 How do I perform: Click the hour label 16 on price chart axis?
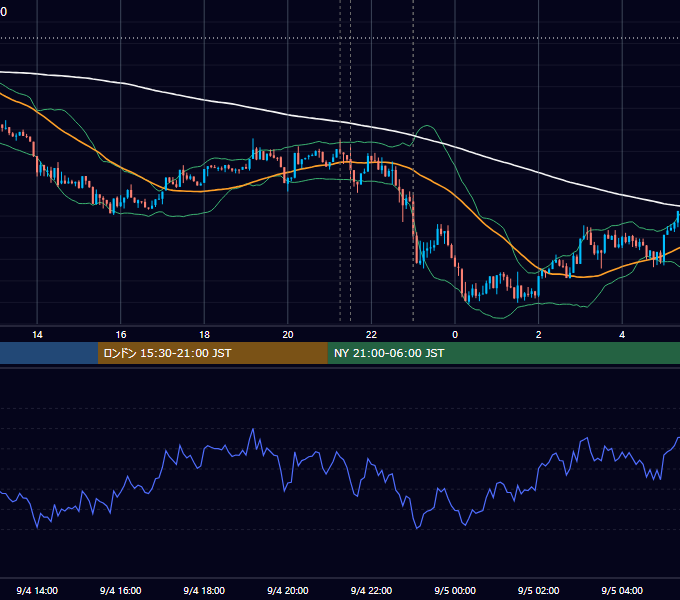click(121, 335)
